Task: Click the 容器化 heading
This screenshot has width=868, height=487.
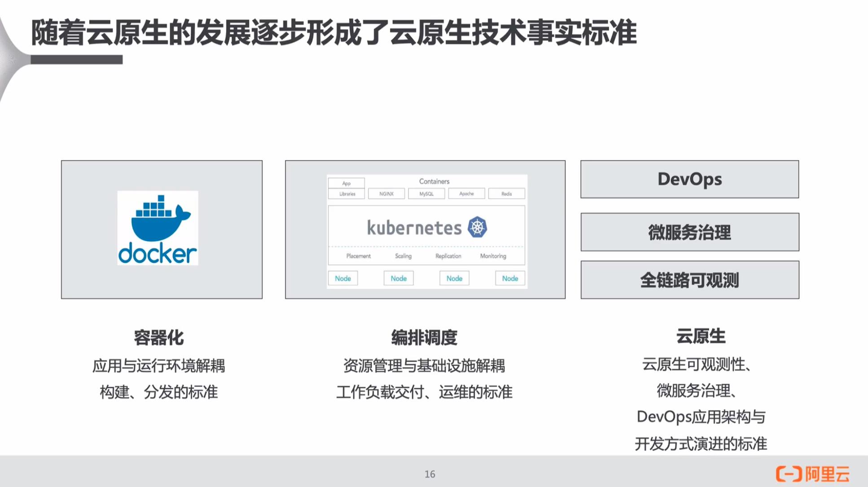Action: (x=159, y=338)
